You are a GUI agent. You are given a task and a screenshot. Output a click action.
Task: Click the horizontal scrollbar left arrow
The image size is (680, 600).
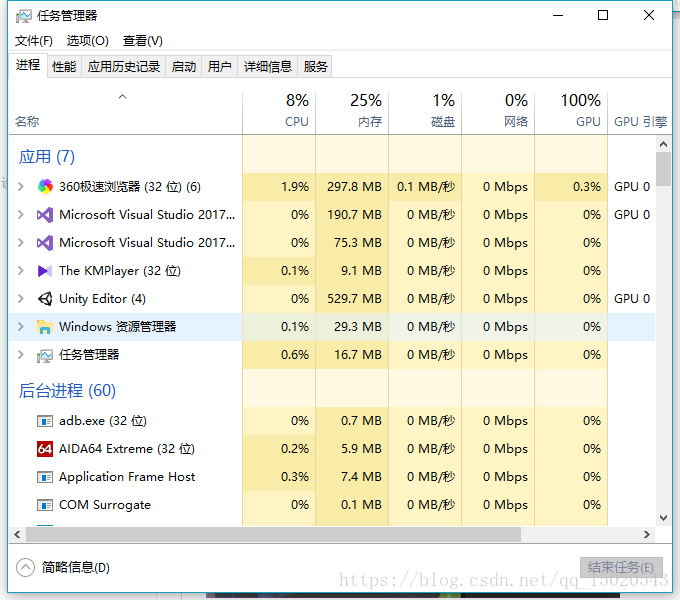(17, 535)
